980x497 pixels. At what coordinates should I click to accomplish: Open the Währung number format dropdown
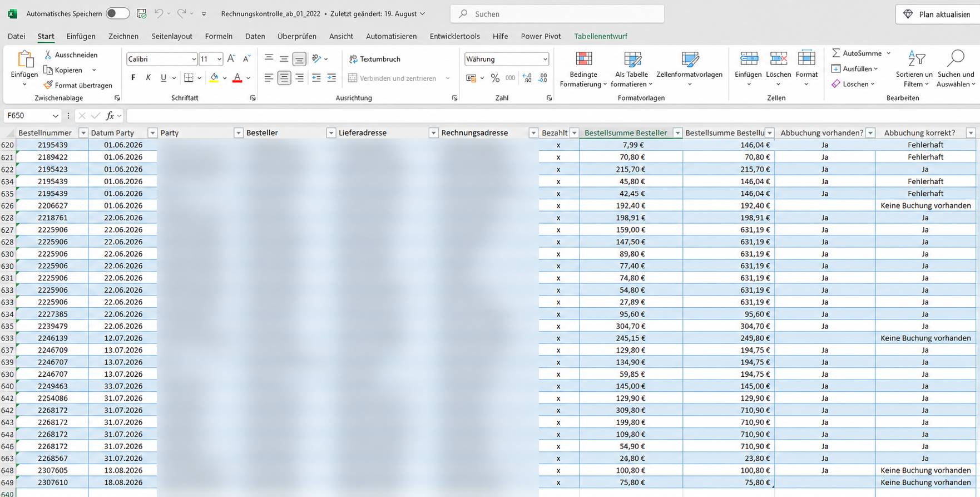545,59
